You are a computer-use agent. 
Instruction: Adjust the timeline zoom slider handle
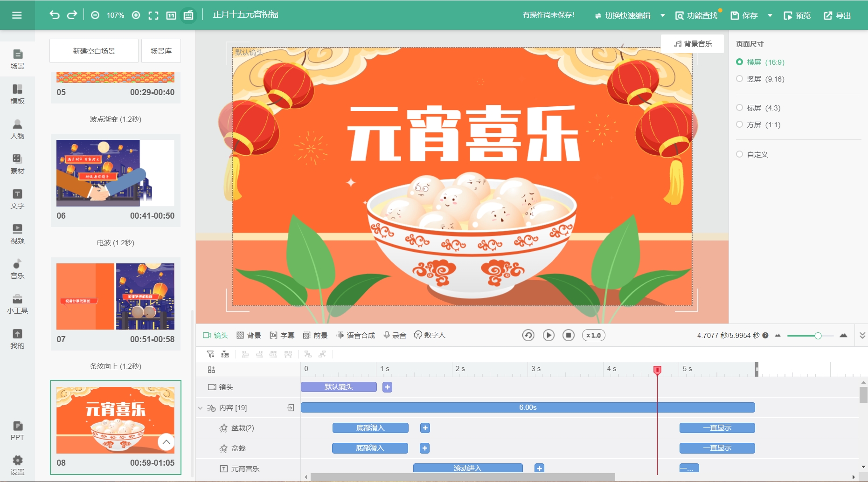(x=818, y=336)
